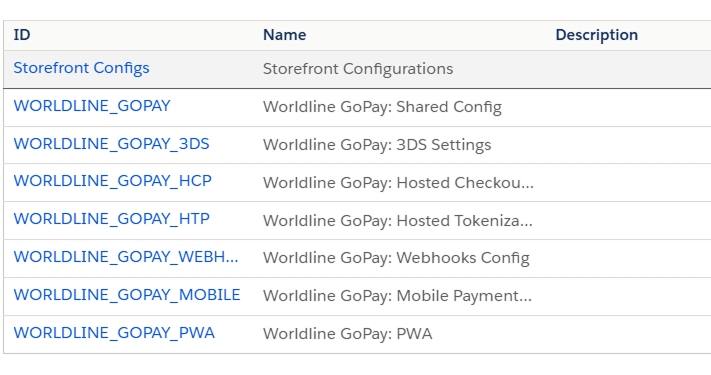
Task: Open the WORLDLINE_GOPAY_WEBH... link
Action: click(x=126, y=257)
